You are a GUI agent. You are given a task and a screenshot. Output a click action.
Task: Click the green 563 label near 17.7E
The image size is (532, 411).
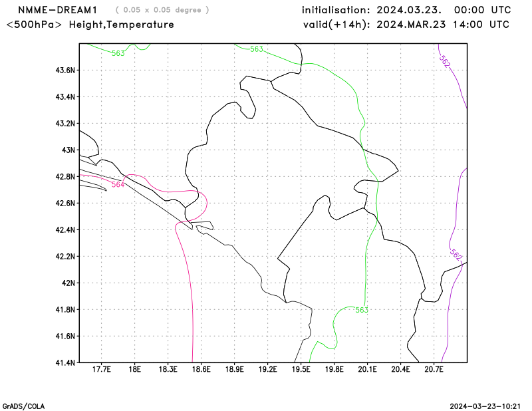click(118, 53)
